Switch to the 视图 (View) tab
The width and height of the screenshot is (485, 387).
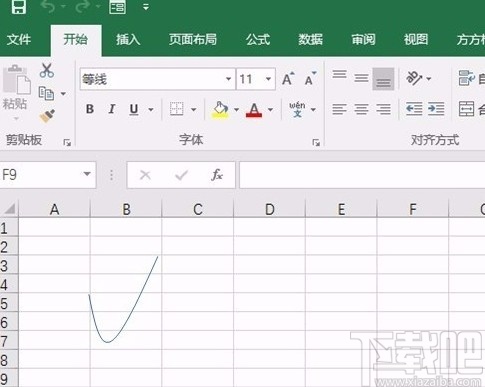(x=416, y=40)
